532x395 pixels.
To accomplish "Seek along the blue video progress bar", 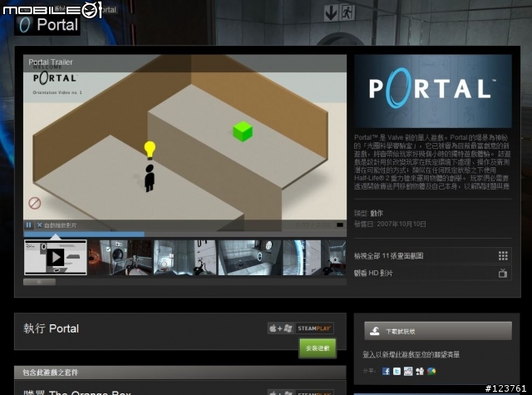I will click(185, 234).
